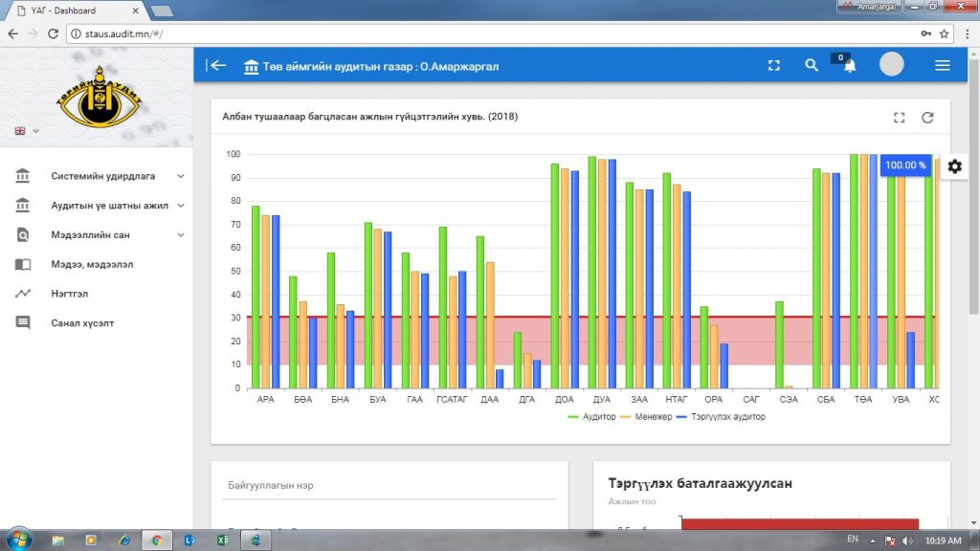Toggle the Аудитор series in the chart legend
Screen dimensions: 980x551
[591, 417]
